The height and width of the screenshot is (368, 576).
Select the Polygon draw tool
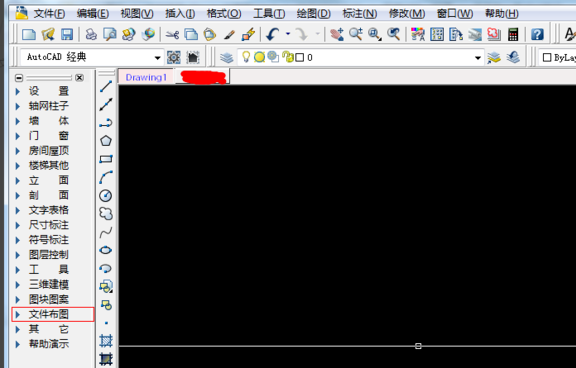(106, 141)
